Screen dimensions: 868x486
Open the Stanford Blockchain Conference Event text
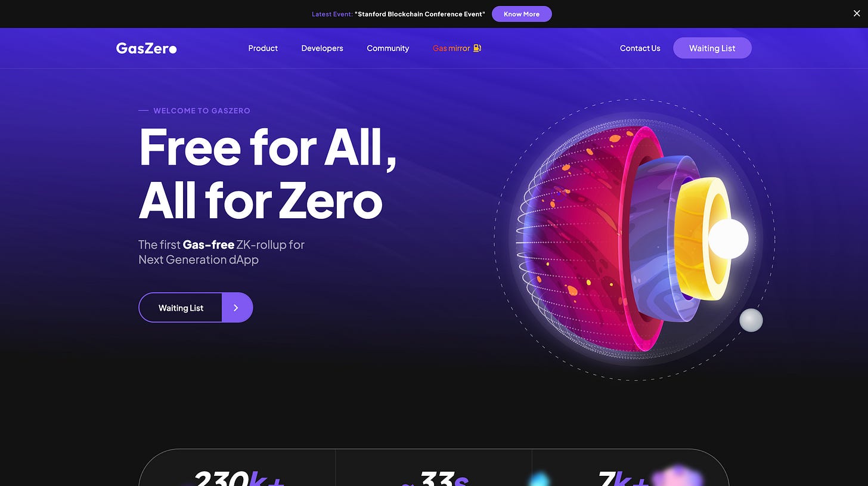click(x=420, y=14)
